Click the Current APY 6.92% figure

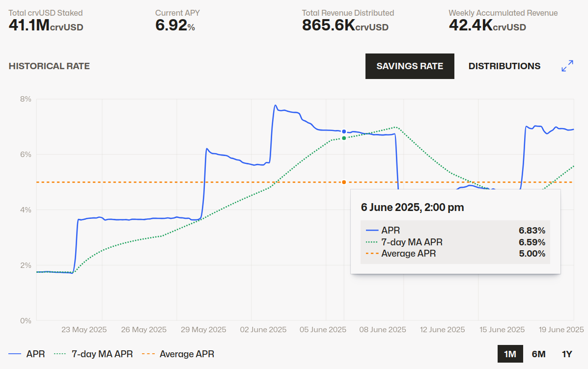[x=175, y=26]
